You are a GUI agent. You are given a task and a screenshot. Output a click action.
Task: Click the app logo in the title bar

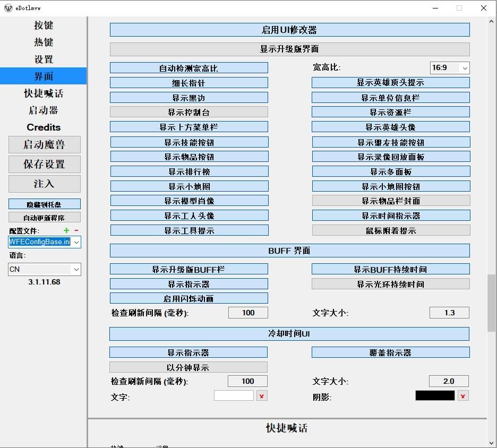point(8,8)
